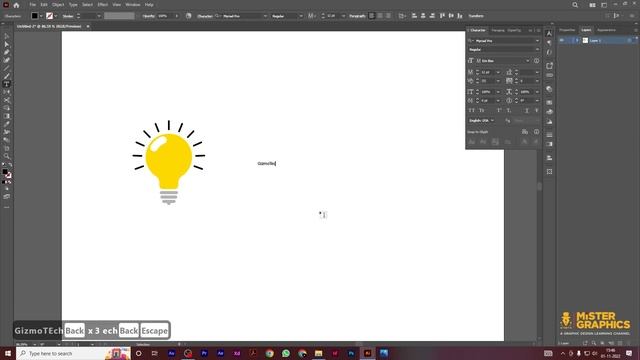Click the stroke none swatch in control bar
This screenshot has width=640, height=360.
pos(49,16)
